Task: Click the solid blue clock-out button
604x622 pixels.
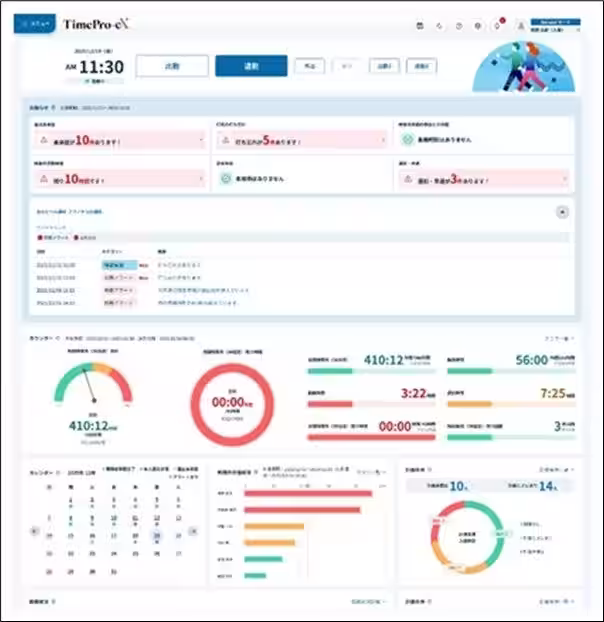Action: (x=251, y=66)
